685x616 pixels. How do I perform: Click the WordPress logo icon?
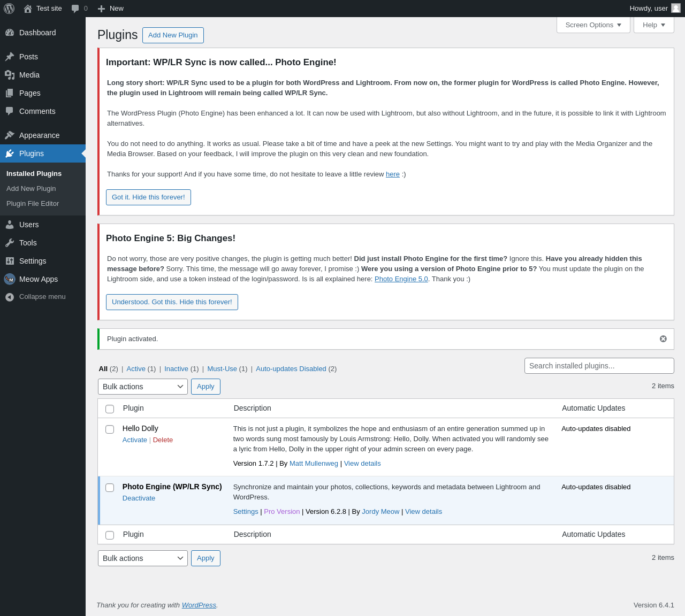(x=9, y=9)
